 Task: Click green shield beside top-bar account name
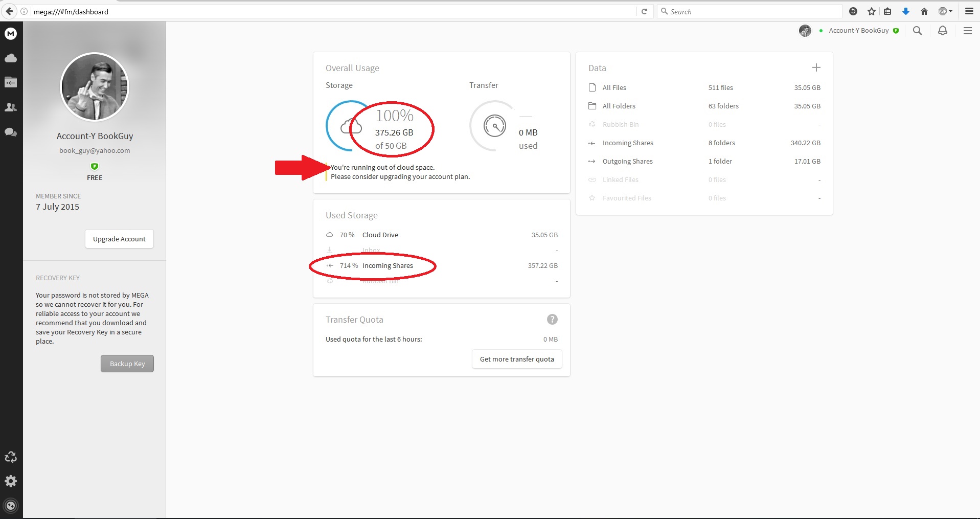pos(896,31)
